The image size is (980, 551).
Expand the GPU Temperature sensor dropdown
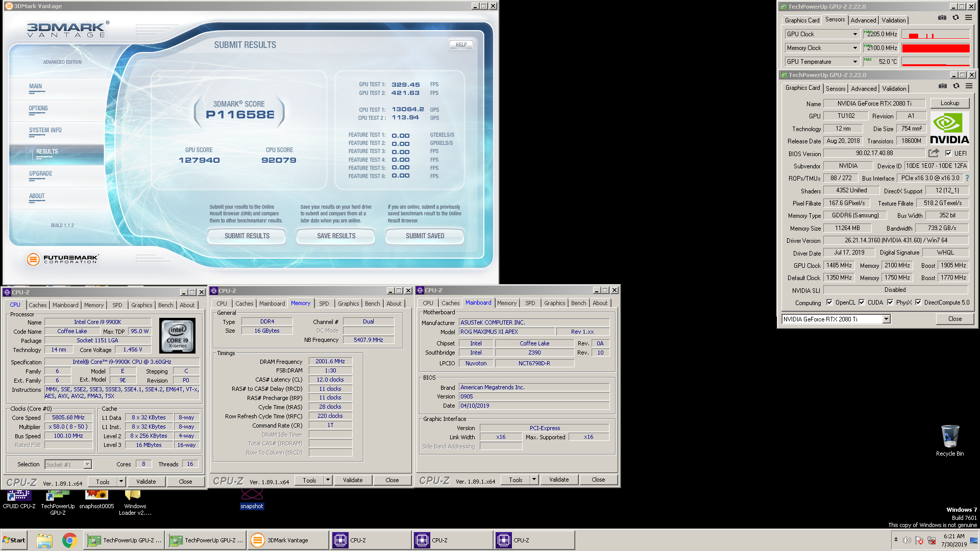[855, 62]
